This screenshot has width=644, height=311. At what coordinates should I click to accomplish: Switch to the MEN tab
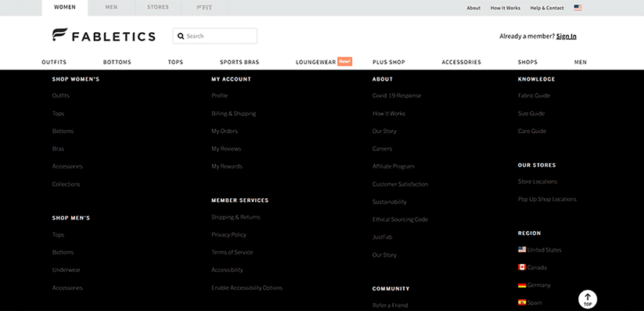tap(111, 7)
